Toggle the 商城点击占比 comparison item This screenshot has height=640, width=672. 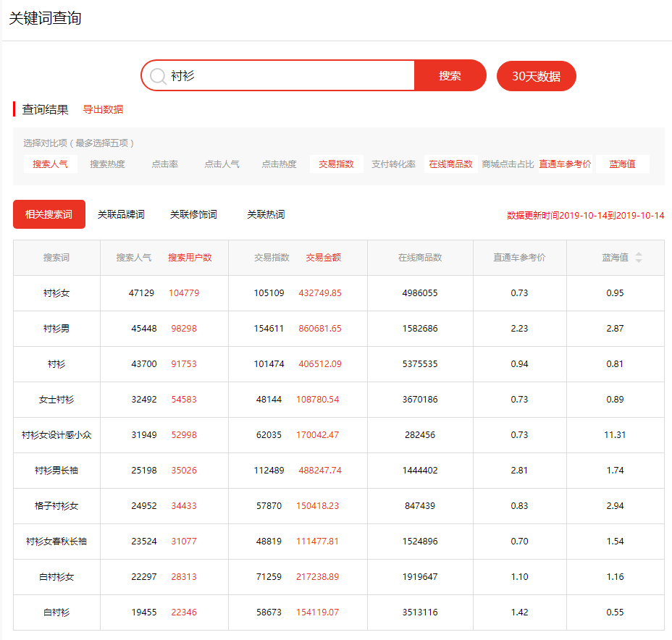coord(508,164)
